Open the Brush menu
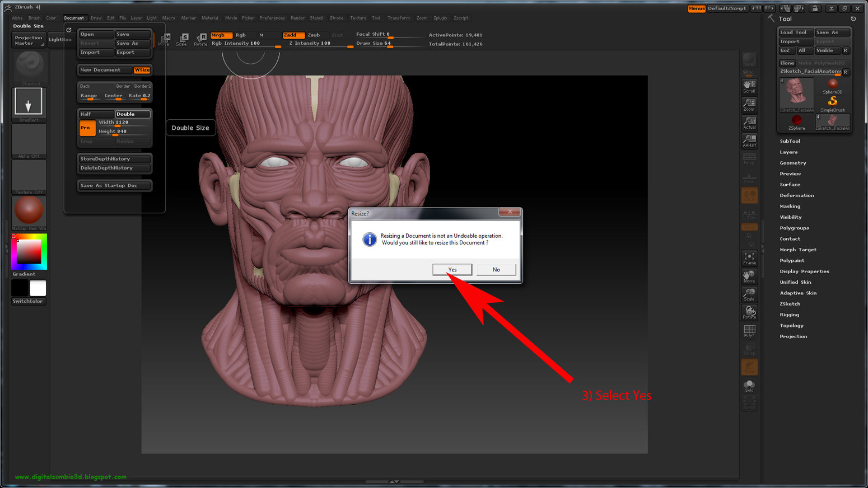Viewport: 868px width, 488px height. coord(34,18)
